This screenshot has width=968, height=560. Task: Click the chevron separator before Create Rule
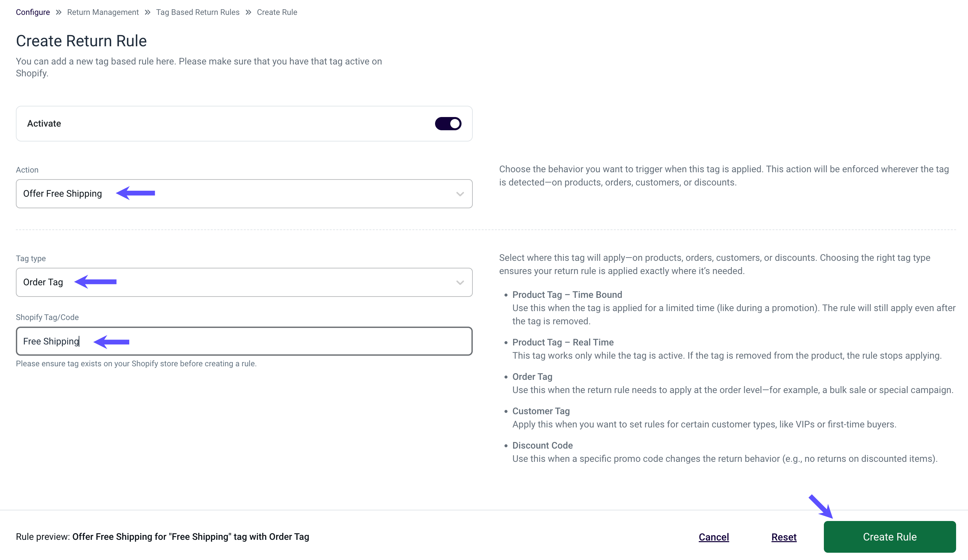pyautogui.click(x=249, y=12)
